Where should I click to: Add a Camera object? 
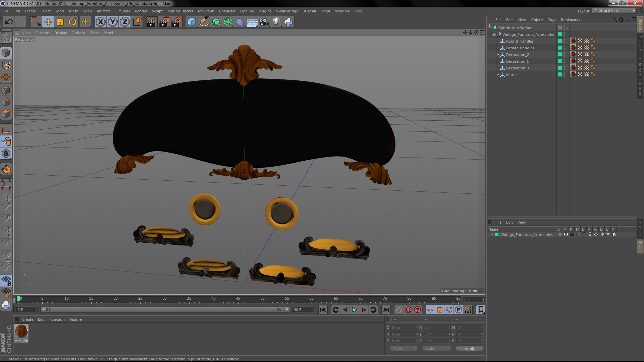tap(264, 22)
